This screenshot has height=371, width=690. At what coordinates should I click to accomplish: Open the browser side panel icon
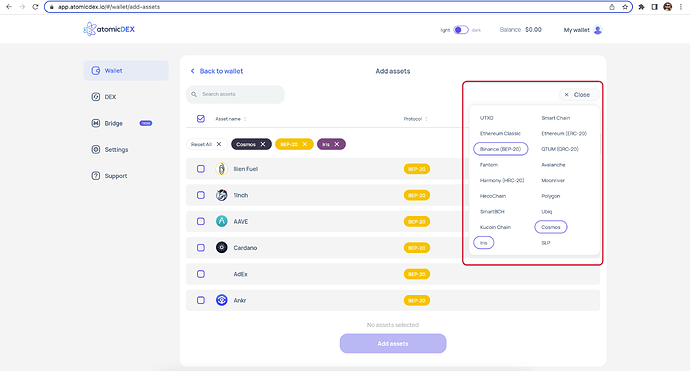pos(654,7)
